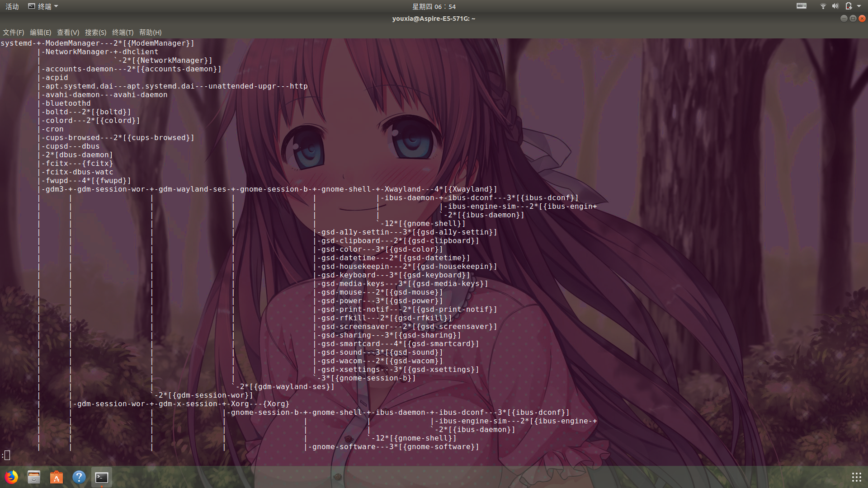This screenshot has width=868, height=488.
Task: Click the keyboard input method indicator
Action: click(x=801, y=6)
